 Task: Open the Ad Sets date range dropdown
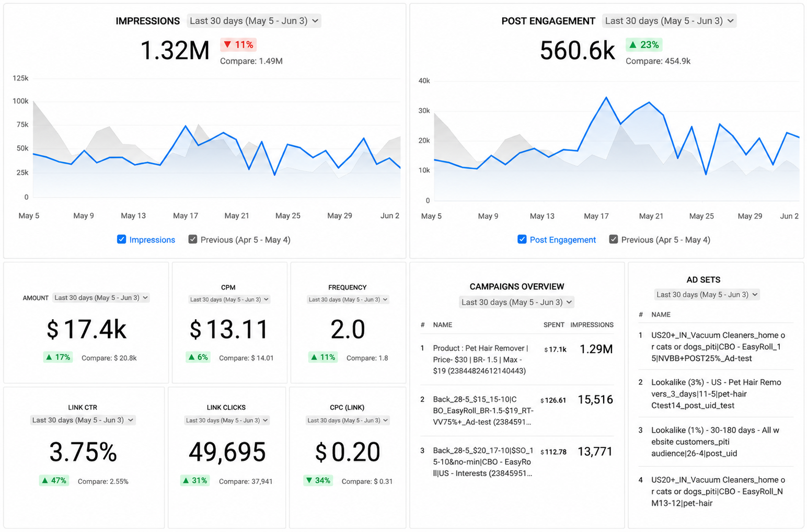707,295
